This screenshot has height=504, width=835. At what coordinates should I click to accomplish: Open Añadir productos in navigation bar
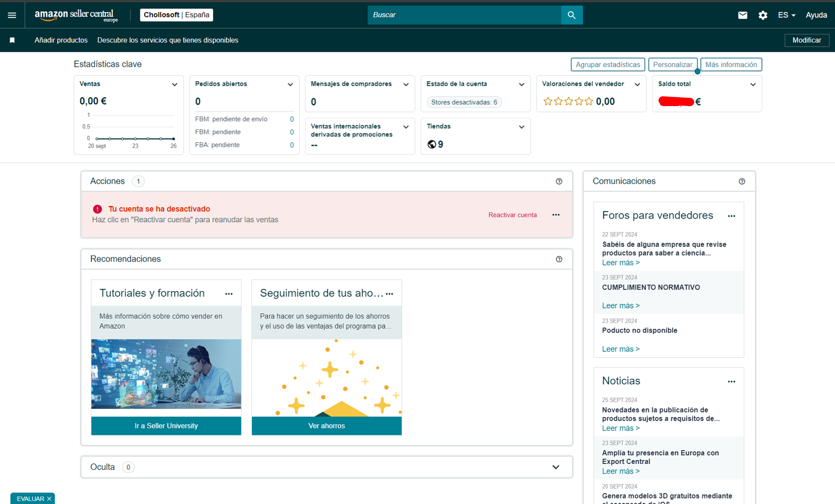[x=61, y=40]
